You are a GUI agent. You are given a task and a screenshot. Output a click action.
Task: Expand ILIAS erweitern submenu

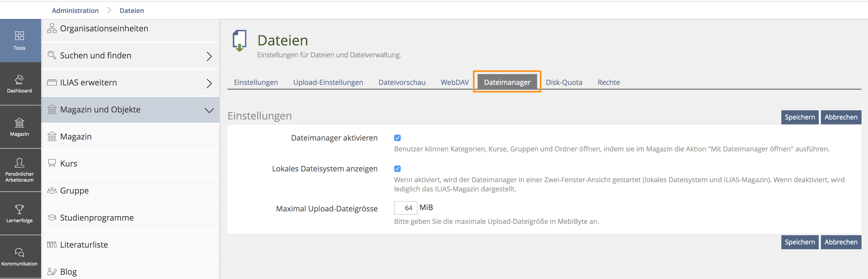(x=209, y=83)
